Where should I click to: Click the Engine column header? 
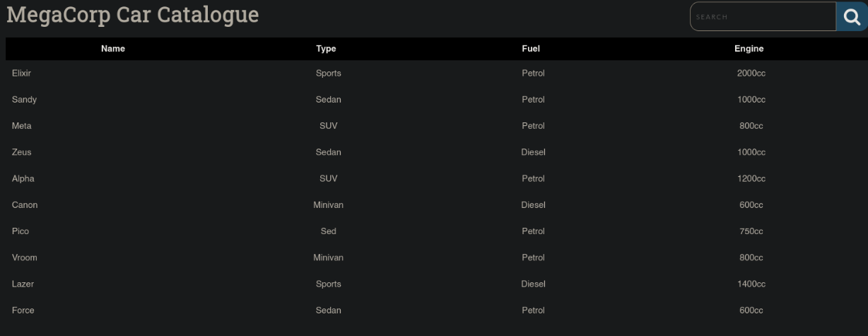[x=749, y=49]
